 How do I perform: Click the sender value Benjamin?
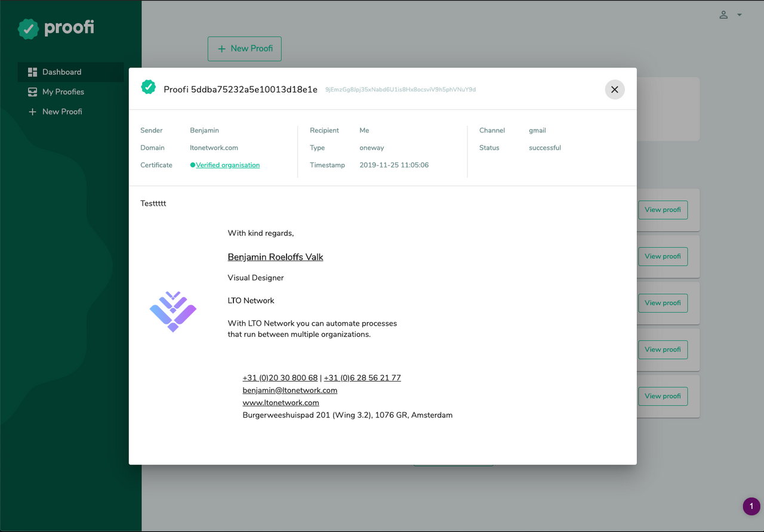(205, 131)
